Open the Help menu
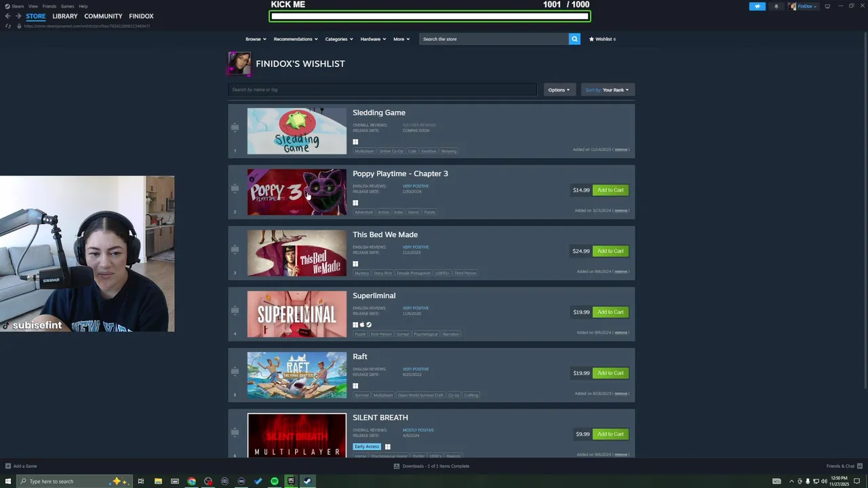 pyautogui.click(x=83, y=6)
